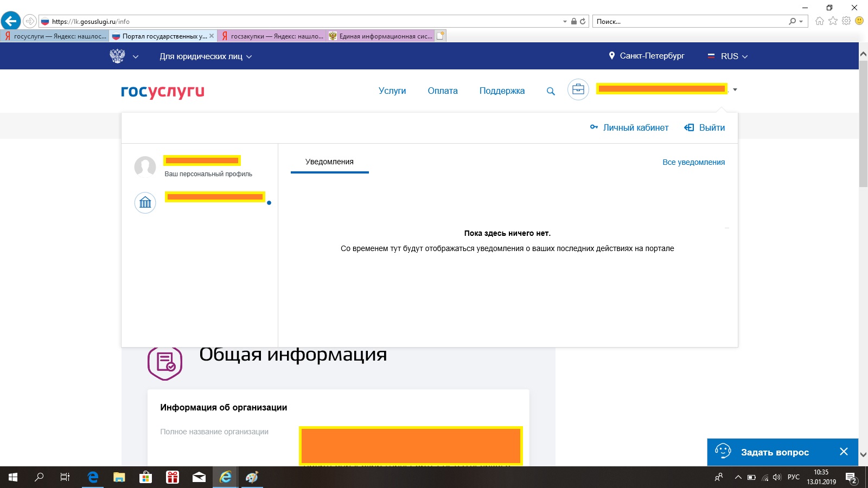Open the Оплата menu item
This screenshot has height=488, width=868.
coord(443,91)
